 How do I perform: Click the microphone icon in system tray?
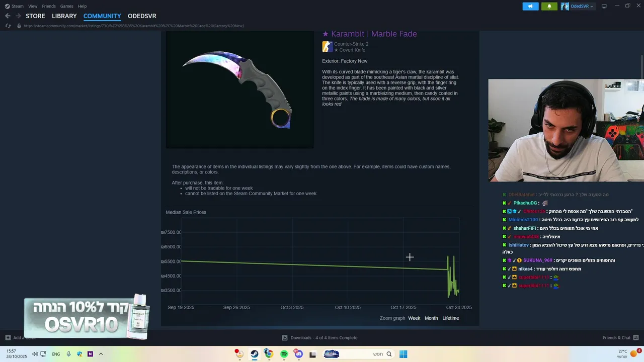click(x=68, y=354)
